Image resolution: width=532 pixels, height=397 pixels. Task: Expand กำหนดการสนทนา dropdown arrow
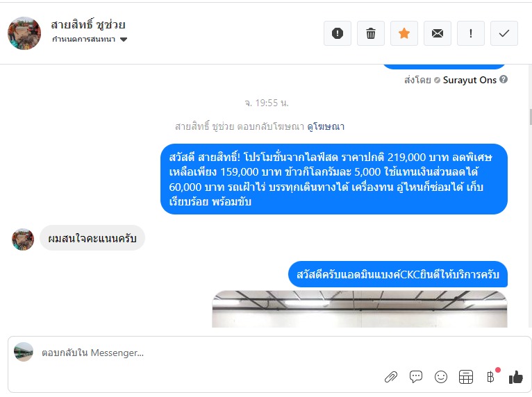(x=124, y=40)
